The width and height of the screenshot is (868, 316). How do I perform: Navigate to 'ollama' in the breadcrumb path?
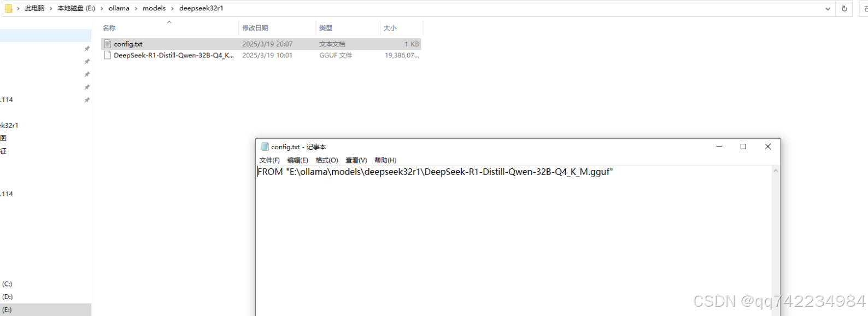119,8
